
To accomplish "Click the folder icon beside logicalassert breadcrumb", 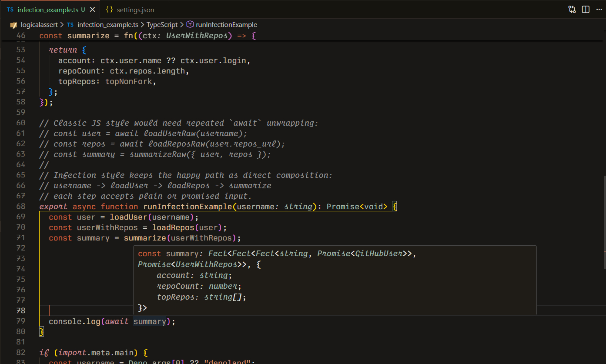I will click(13, 25).
